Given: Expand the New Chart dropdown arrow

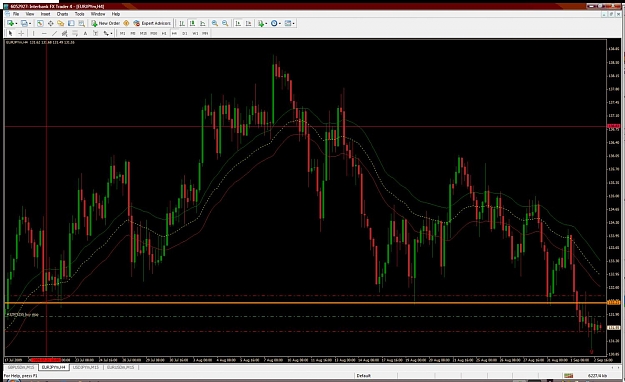Looking at the screenshot, I should 16,23.
